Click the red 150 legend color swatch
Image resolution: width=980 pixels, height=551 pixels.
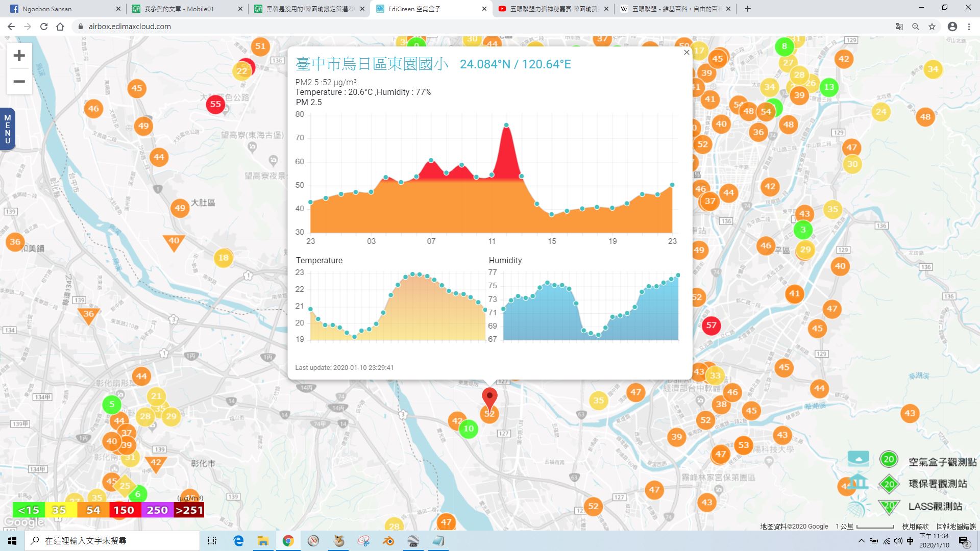124,510
